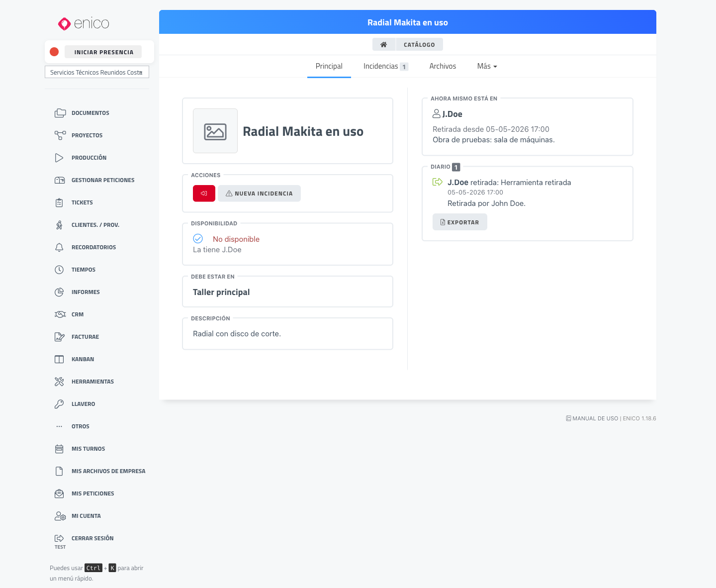Click the Nueva Incidencia button

pos(259,194)
